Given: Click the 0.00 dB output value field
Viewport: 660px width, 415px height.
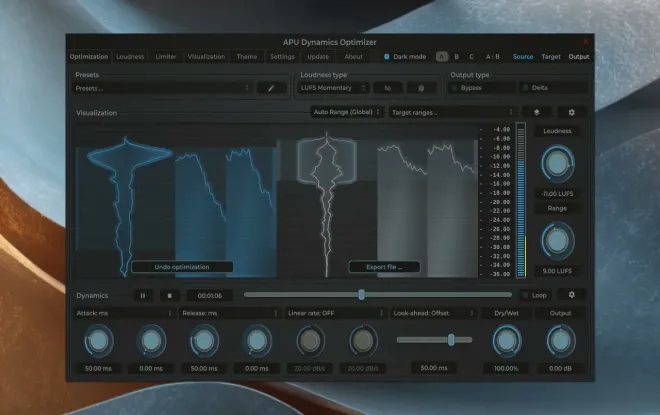Looking at the screenshot, I should (560, 368).
